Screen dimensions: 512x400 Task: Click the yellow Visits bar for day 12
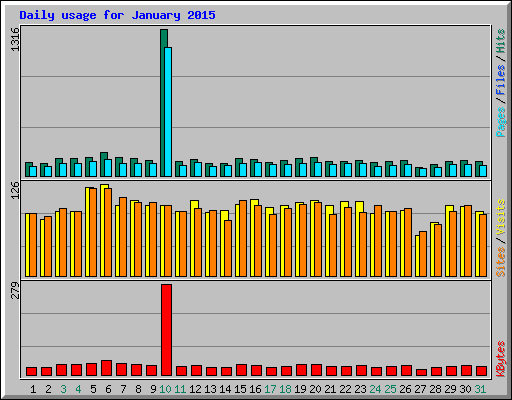click(193, 238)
